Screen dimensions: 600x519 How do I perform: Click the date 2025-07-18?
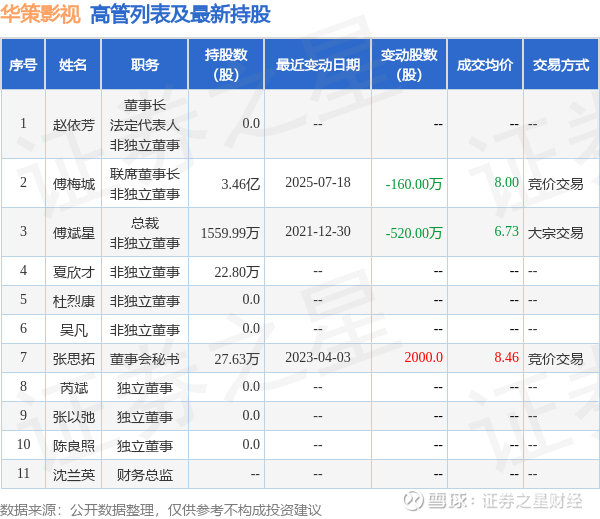(318, 183)
